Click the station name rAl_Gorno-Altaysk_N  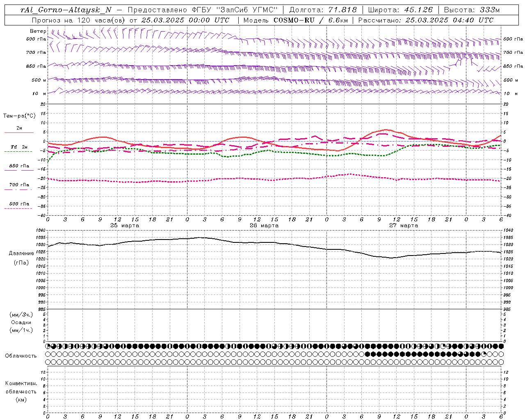[66, 10]
